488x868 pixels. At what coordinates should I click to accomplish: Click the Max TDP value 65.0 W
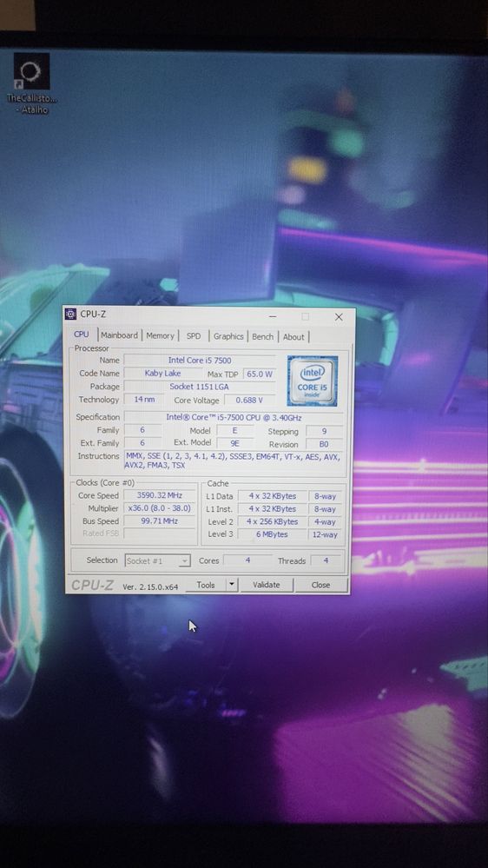pyautogui.click(x=260, y=374)
